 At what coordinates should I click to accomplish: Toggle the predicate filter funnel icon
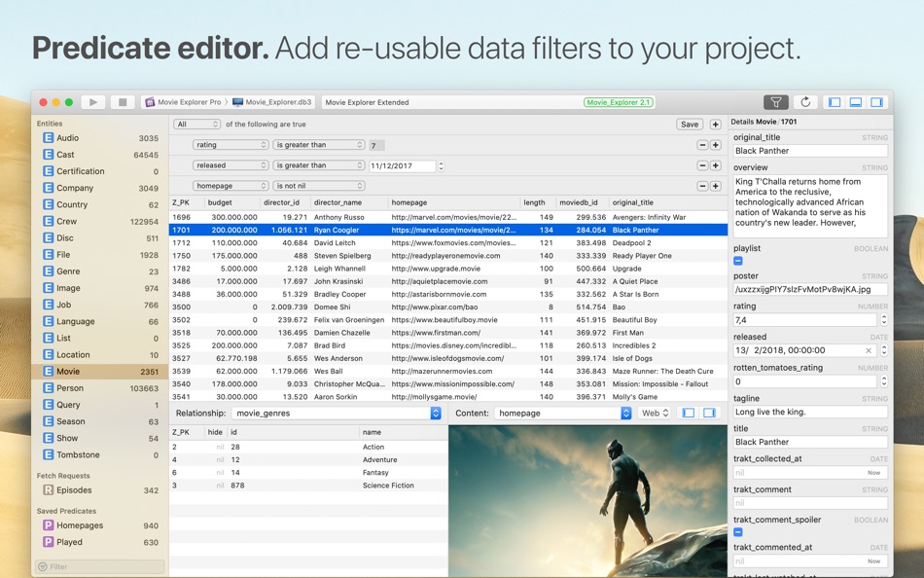[776, 102]
